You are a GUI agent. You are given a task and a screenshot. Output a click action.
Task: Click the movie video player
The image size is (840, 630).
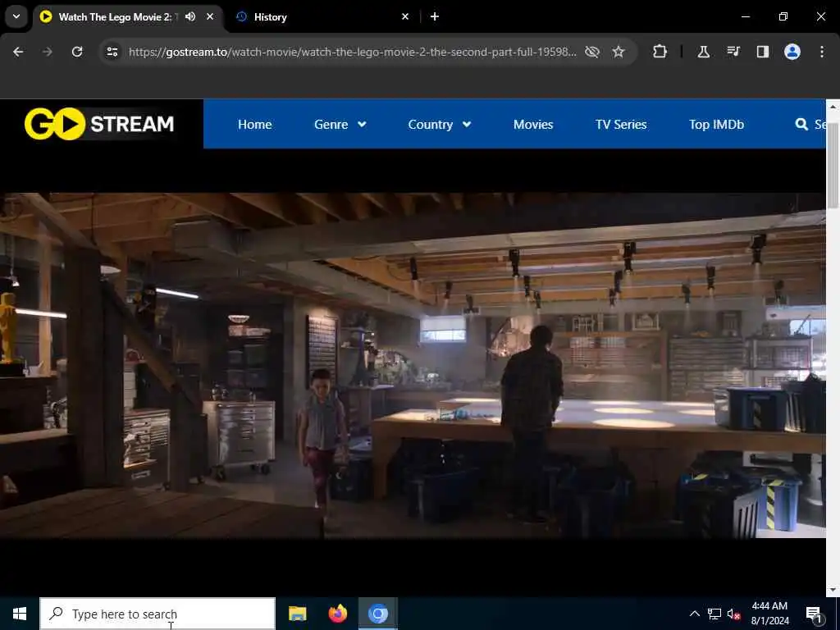pyautogui.click(x=413, y=365)
